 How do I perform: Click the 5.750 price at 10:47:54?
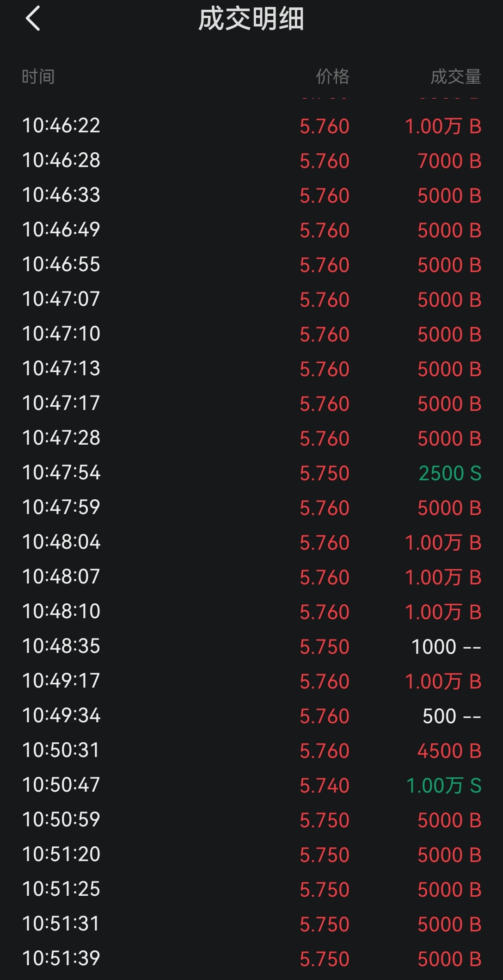[x=324, y=473]
